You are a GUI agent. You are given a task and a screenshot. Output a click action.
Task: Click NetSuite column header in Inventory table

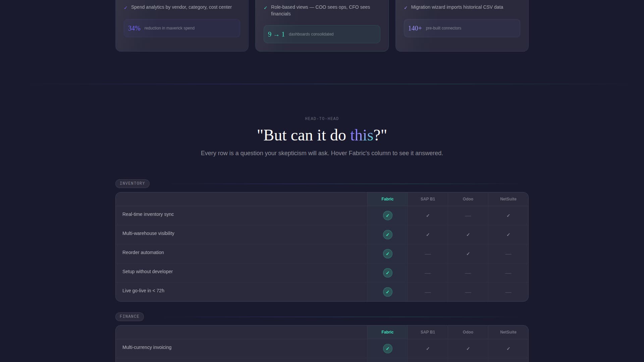point(508,199)
